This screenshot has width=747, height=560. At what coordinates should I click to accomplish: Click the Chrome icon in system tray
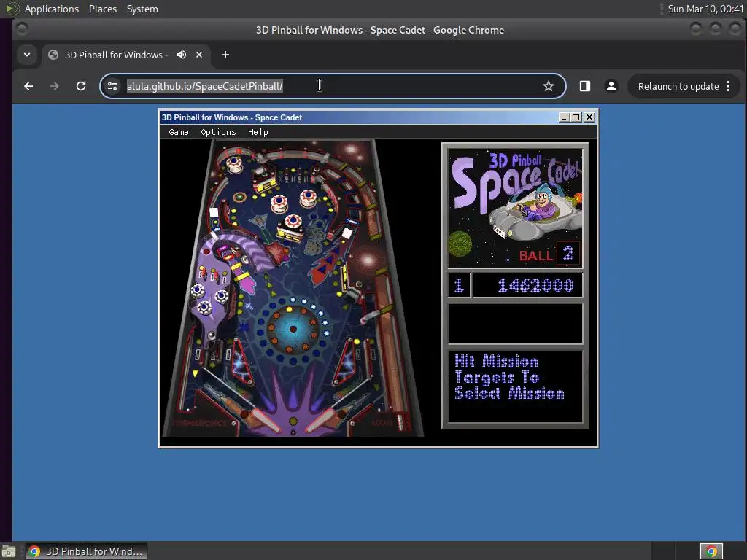(711, 551)
